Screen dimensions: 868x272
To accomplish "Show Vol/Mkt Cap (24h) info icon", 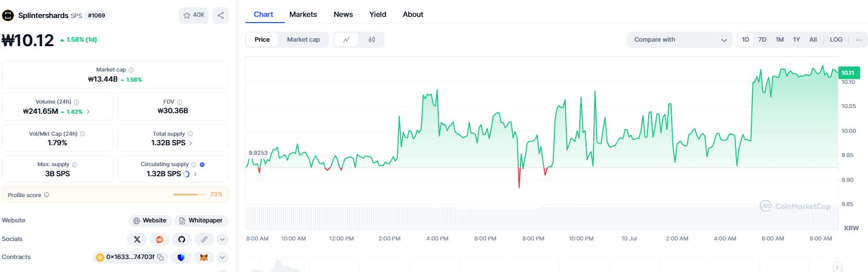I will pos(82,134).
